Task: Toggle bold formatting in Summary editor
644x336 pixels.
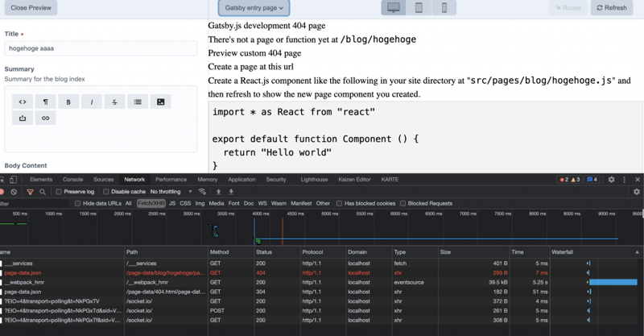Action: click(x=68, y=102)
